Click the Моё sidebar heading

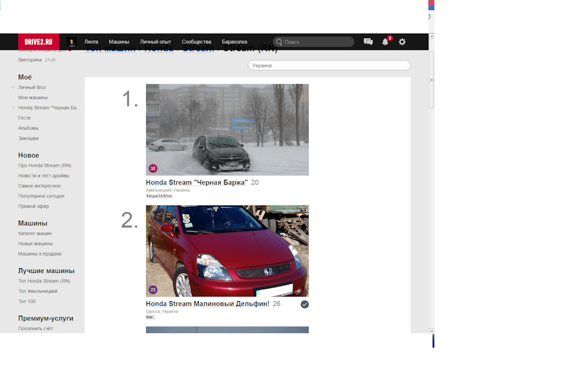[25, 78]
